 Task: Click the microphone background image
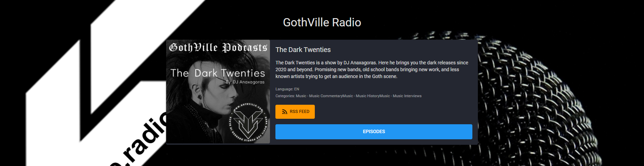[548, 99]
